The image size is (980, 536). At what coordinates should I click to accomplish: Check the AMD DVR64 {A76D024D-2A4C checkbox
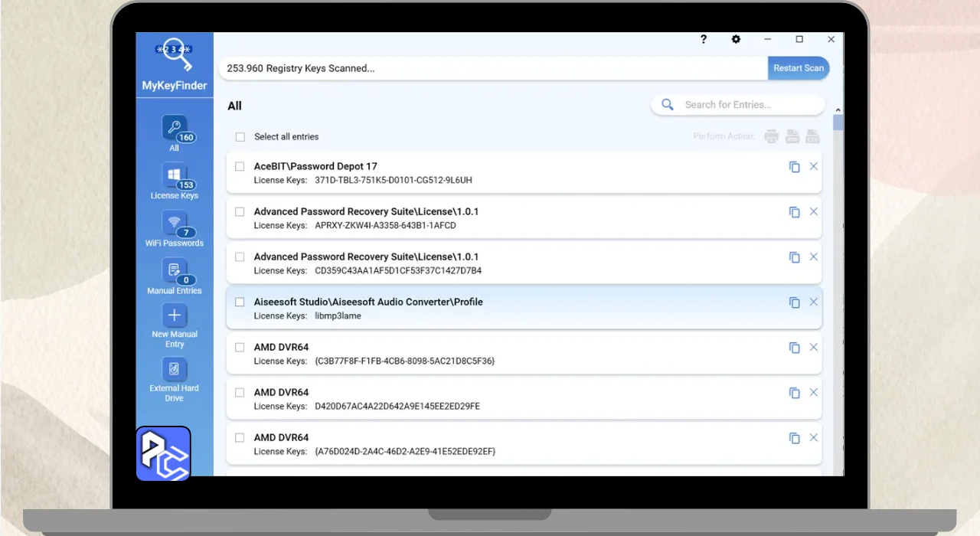click(240, 437)
